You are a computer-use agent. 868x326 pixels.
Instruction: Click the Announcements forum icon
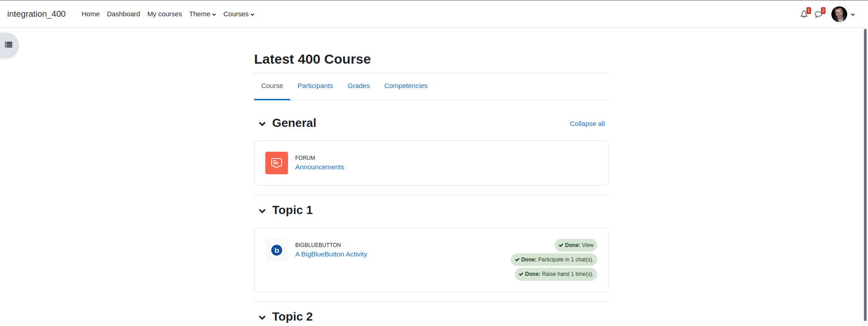point(277,163)
